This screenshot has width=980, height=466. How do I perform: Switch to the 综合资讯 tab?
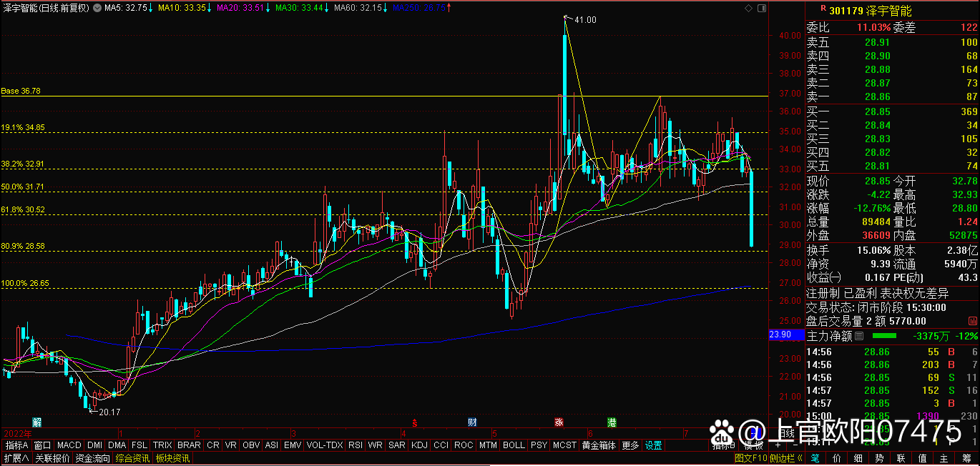coord(132,458)
